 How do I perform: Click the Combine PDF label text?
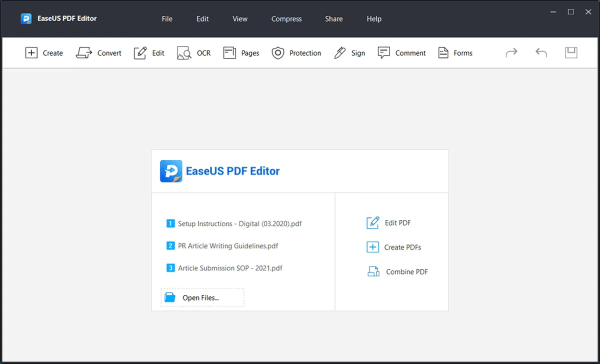(407, 272)
